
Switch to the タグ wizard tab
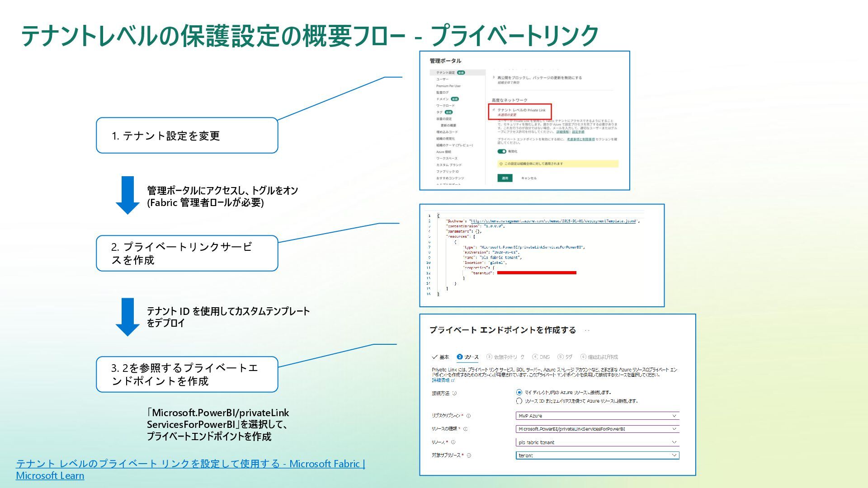[565, 357]
